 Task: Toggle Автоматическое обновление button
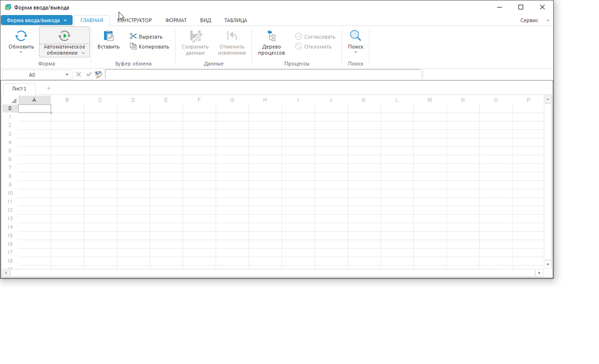(x=65, y=42)
